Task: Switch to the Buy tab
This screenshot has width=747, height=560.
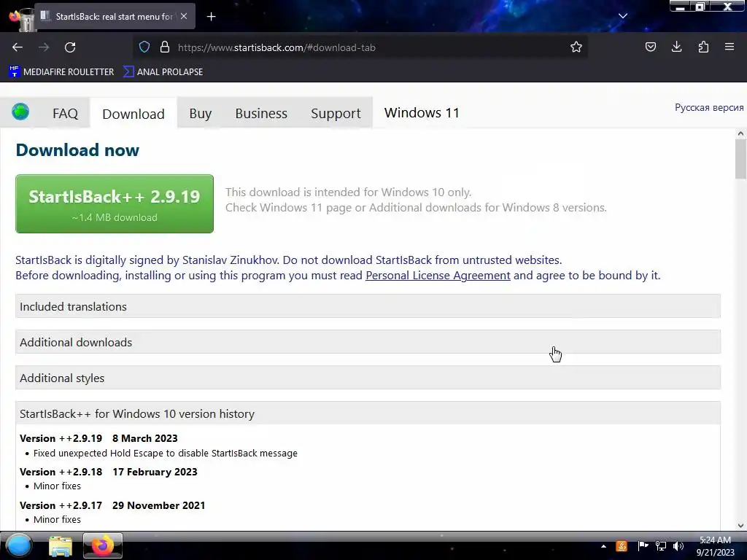Action: (200, 113)
